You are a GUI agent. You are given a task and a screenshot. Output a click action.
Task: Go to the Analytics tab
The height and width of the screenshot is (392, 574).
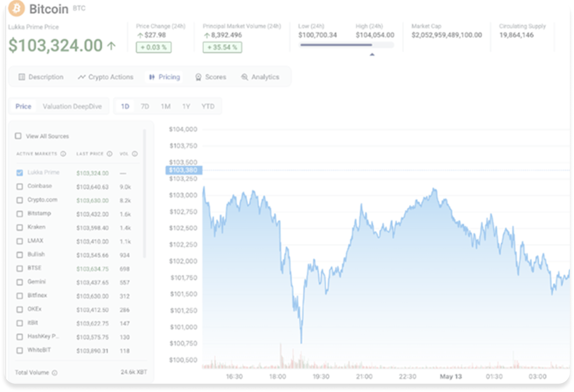click(x=260, y=77)
